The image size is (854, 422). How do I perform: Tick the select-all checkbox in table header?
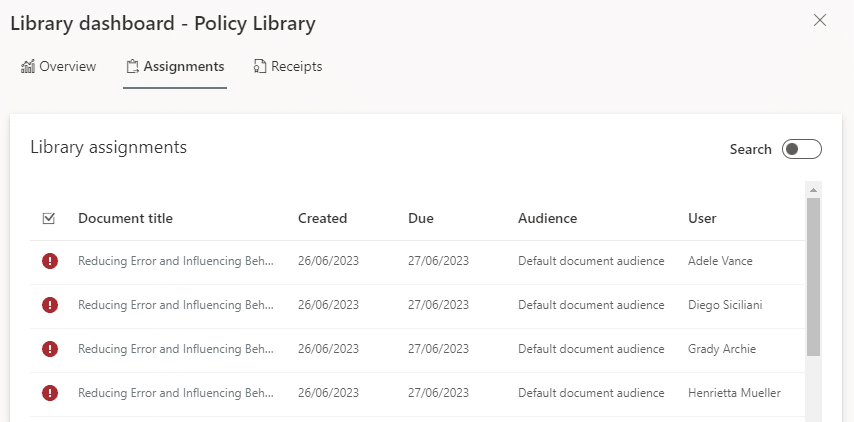(x=49, y=218)
